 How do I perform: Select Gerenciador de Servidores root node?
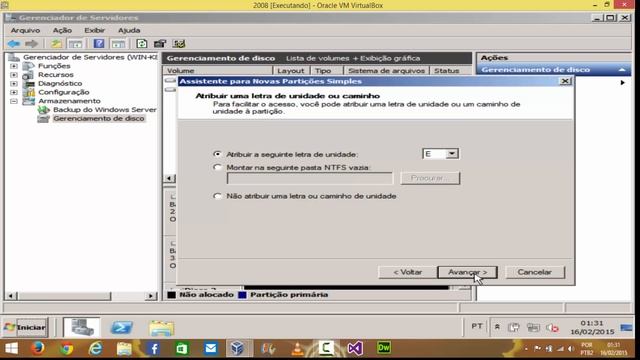tap(90, 57)
